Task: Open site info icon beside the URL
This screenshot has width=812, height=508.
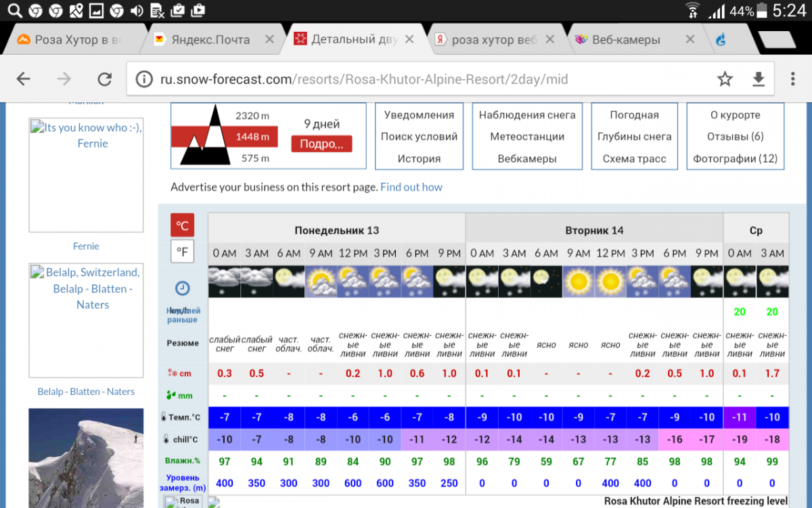Action: pyautogui.click(x=144, y=79)
